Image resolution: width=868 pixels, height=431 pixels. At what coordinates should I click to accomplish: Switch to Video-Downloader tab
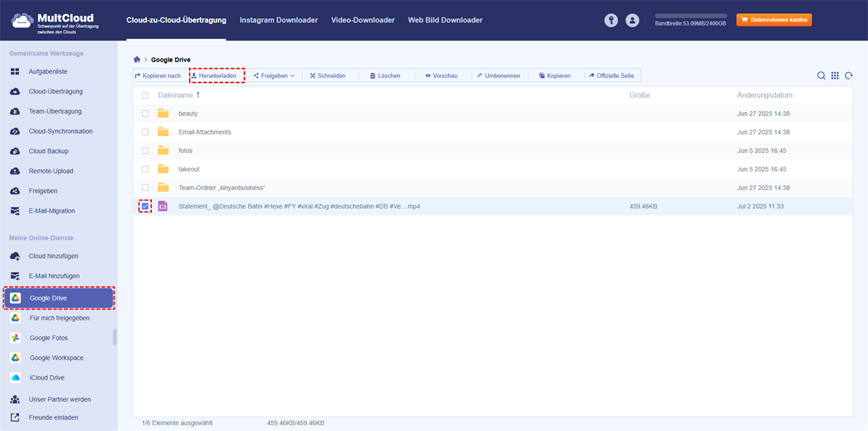(x=363, y=20)
